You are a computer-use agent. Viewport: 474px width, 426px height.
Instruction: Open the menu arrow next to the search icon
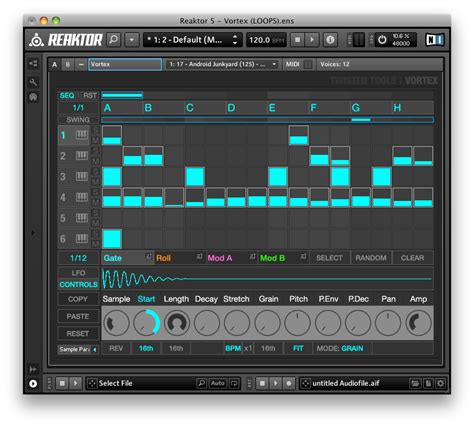coord(132,40)
